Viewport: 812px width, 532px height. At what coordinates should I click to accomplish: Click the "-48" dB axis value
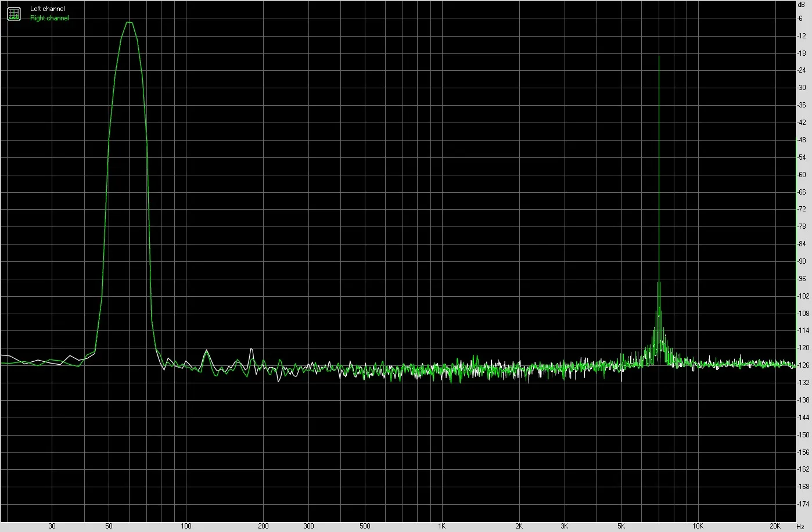pyautogui.click(x=802, y=140)
